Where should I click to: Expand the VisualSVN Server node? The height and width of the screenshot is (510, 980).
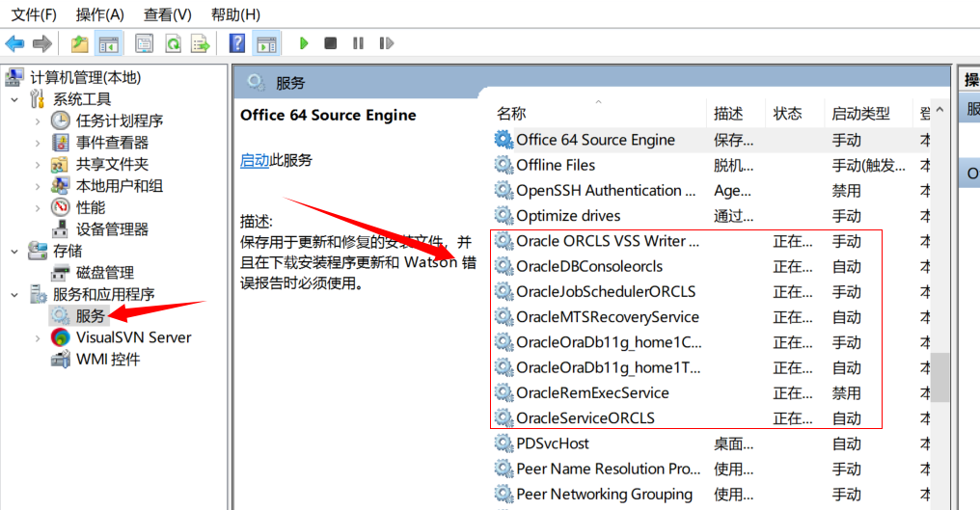pos(38,338)
